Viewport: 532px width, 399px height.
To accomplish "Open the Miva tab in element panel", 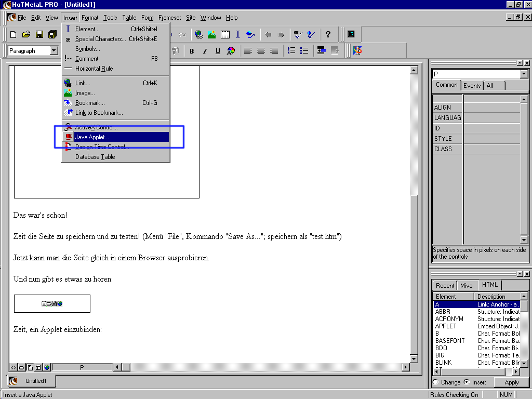I will click(x=466, y=286).
